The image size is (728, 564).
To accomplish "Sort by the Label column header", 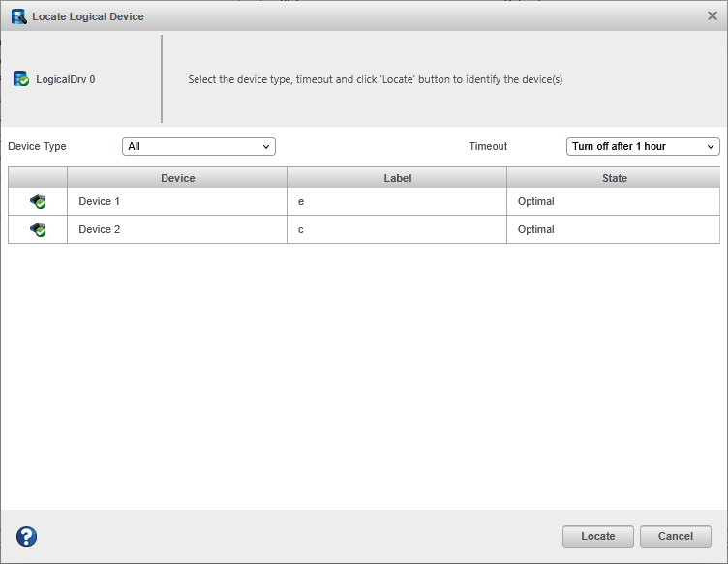I will [x=397, y=178].
